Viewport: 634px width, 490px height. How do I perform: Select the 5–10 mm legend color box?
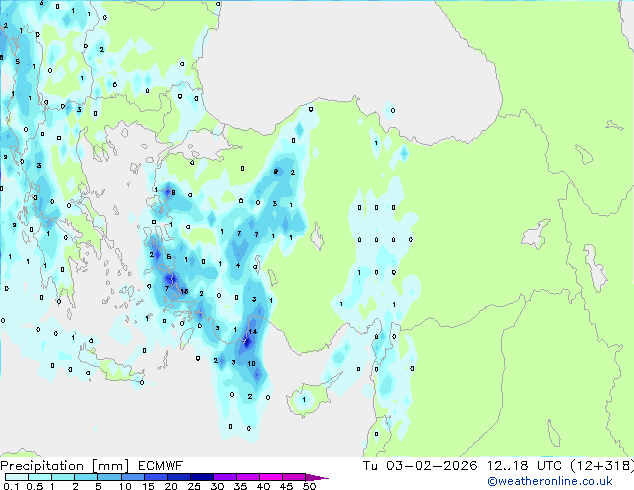[x=109, y=477]
